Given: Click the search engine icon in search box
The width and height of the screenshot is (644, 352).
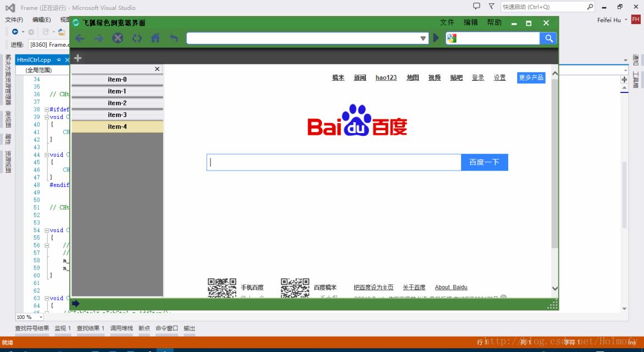Looking at the screenshot, I should [x=452, y=38].
